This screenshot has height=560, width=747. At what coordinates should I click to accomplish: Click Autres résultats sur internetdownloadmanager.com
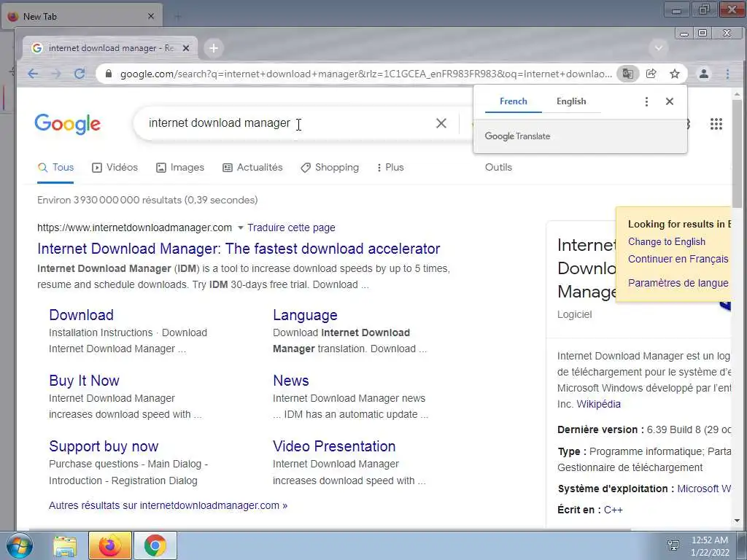[x=169, y=506]
